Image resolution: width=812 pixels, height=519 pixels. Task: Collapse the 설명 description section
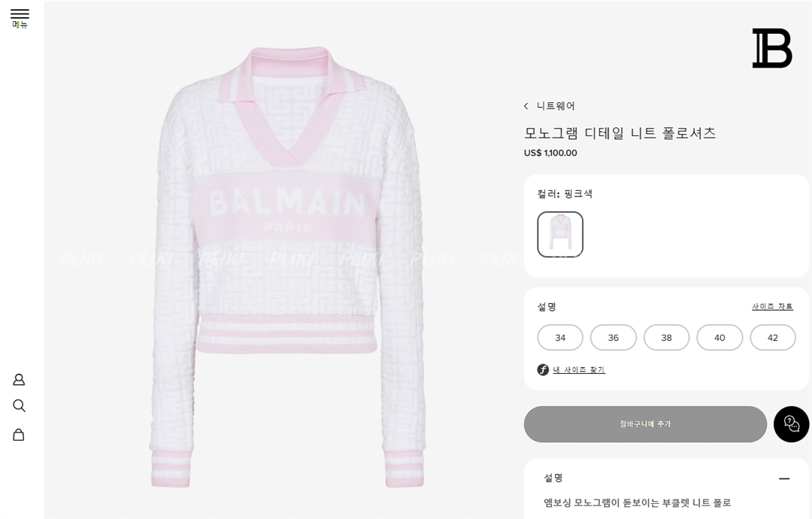coord(784,478)
